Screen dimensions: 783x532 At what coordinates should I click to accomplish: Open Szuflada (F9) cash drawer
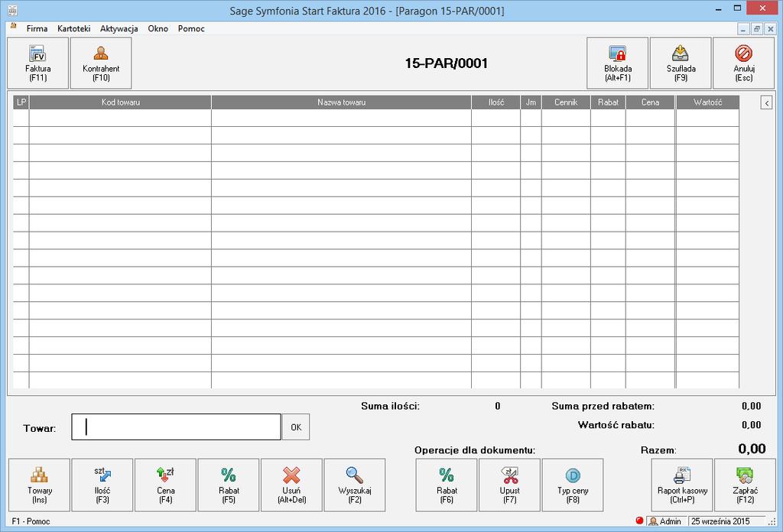point(681,63)
